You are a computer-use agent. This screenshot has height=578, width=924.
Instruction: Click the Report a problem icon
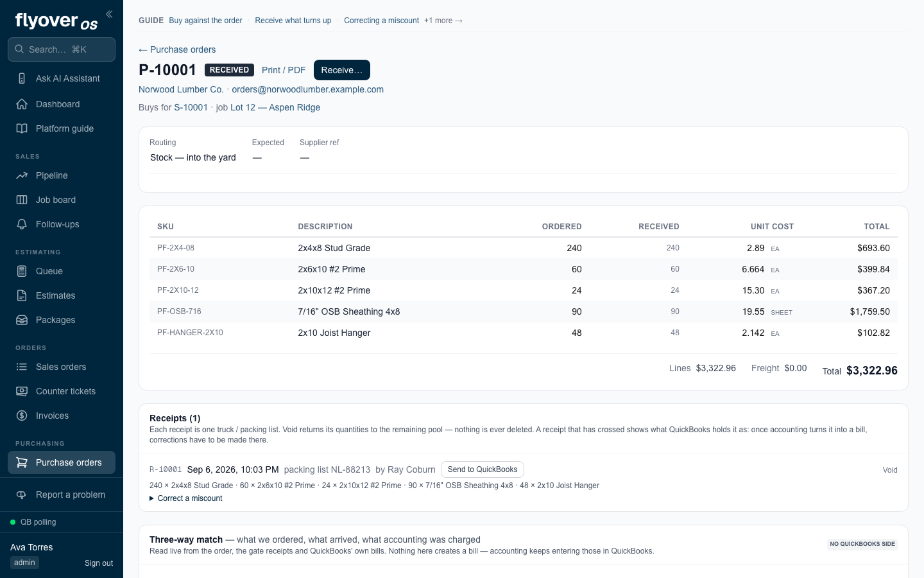pos(22,495)
